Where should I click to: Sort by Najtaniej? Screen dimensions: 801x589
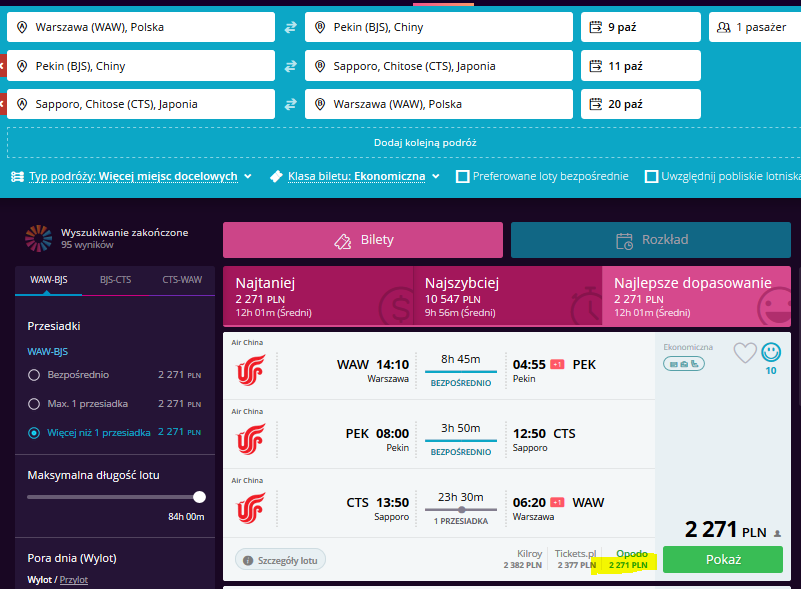pyautogui.click(x=318, y=296)
